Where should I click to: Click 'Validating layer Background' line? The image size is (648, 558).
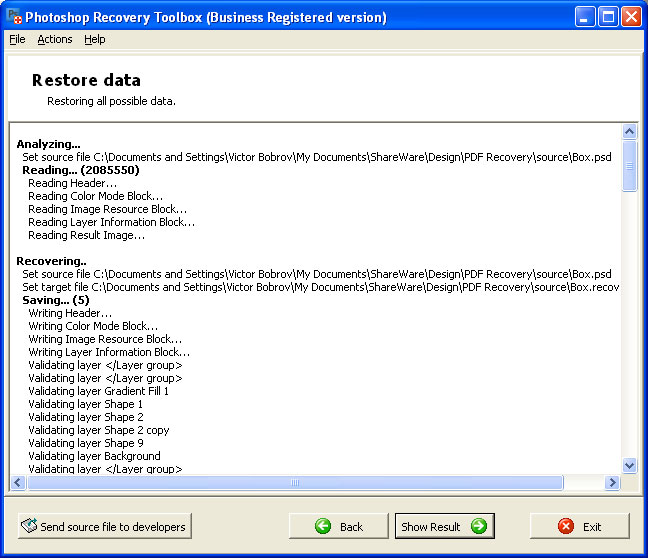(94, 456)
